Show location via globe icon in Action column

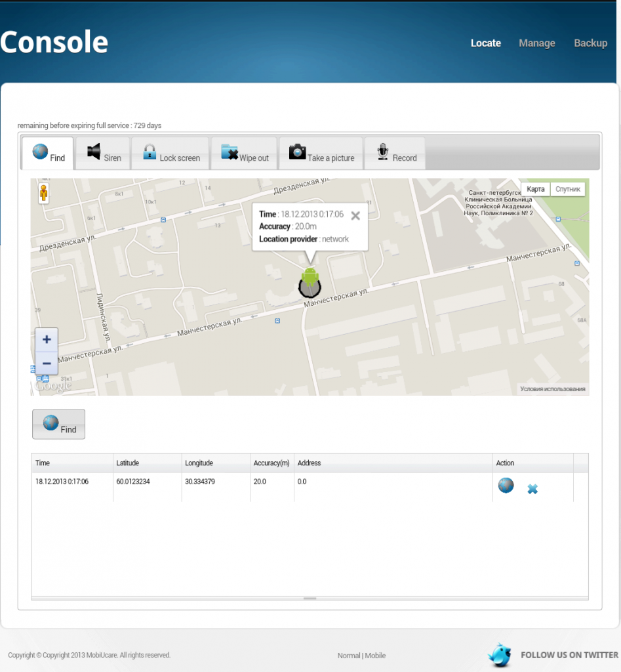[x=506, y=486]
